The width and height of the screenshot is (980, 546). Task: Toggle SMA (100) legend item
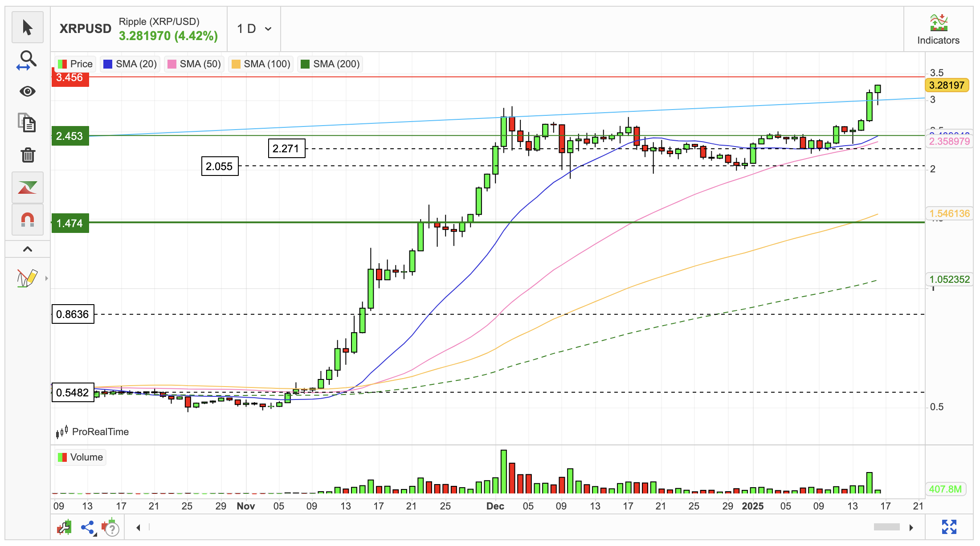[261, 64]
